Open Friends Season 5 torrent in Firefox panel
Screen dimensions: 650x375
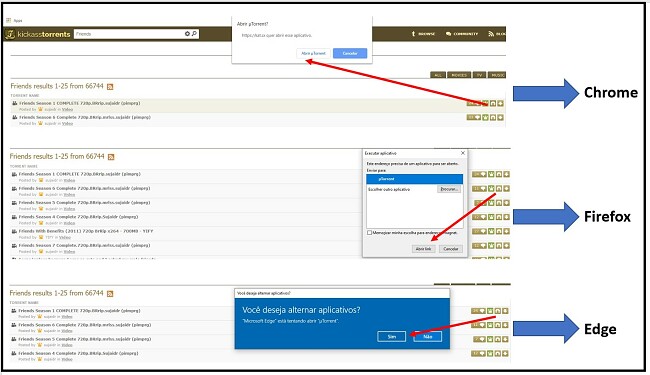(85, 203)
